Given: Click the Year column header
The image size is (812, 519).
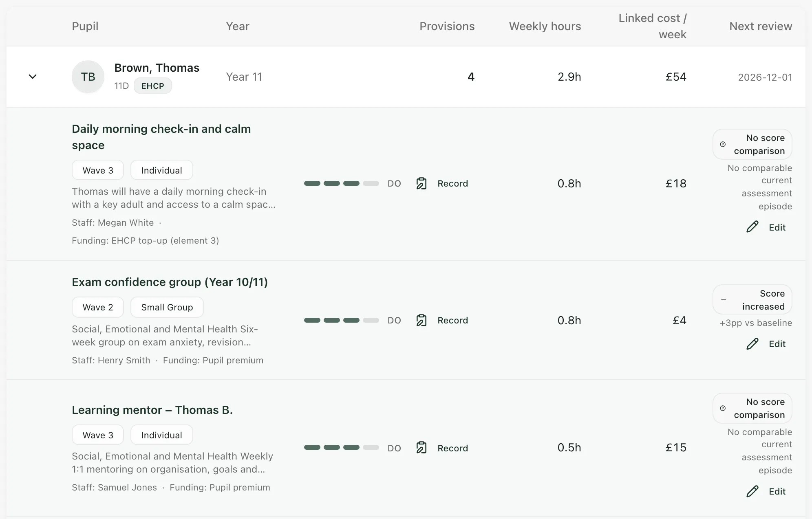Looking at the screenshot, I should [238, 26].
